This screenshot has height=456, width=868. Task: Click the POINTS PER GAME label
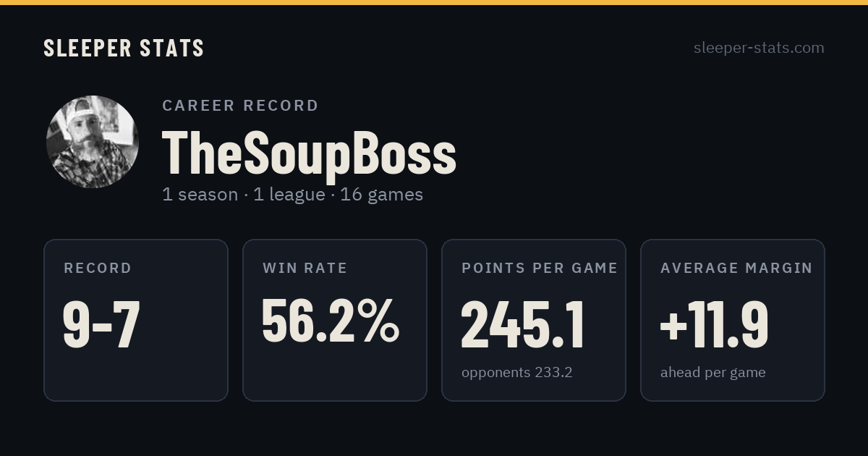(x=540, y=269)
